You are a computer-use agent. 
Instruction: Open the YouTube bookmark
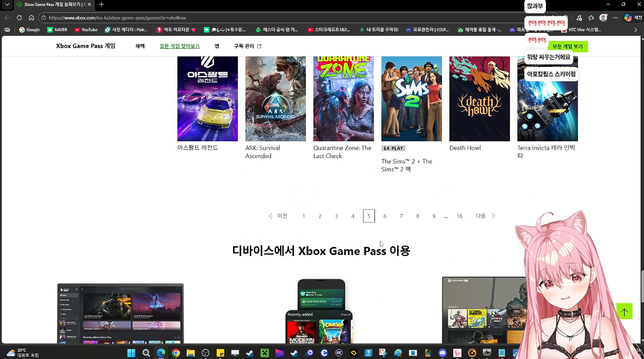[x=86, y=30]
